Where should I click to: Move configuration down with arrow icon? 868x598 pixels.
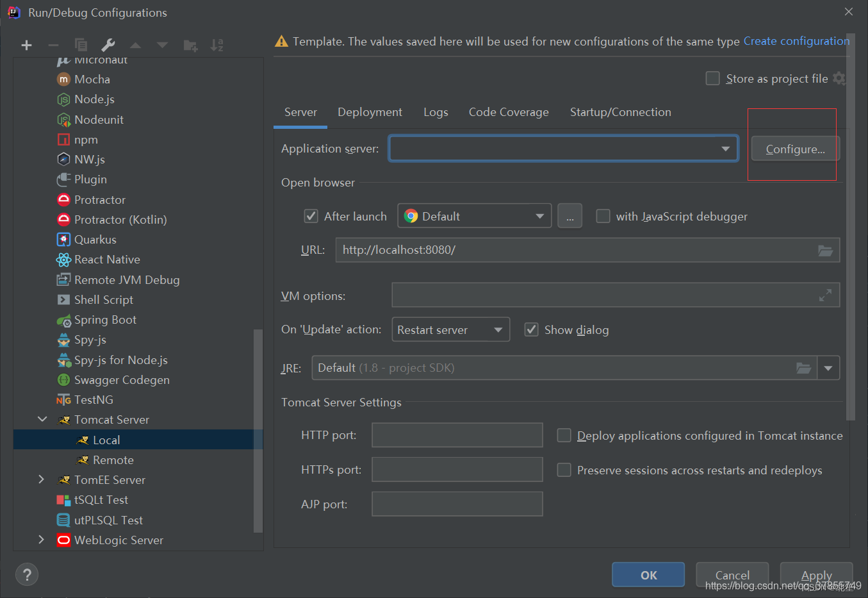162,45
